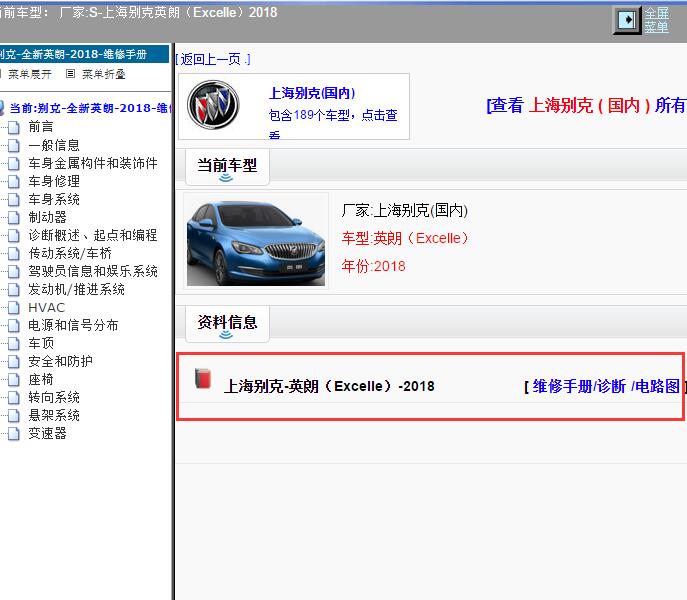Click the page icon beside 驾驶员信息和娱乐系统
This screenshot has width=687, height=600.
coord(14,272)
